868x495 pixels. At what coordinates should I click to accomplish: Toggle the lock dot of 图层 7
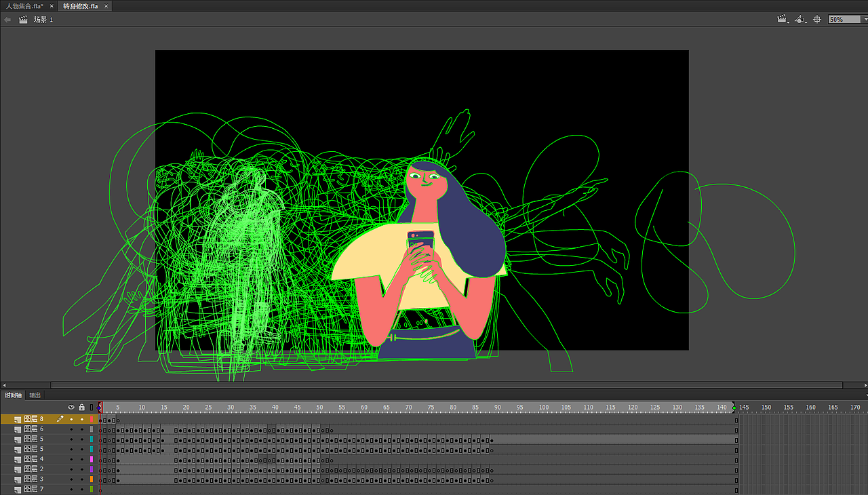pyautogui.click(x=81, y=489)
